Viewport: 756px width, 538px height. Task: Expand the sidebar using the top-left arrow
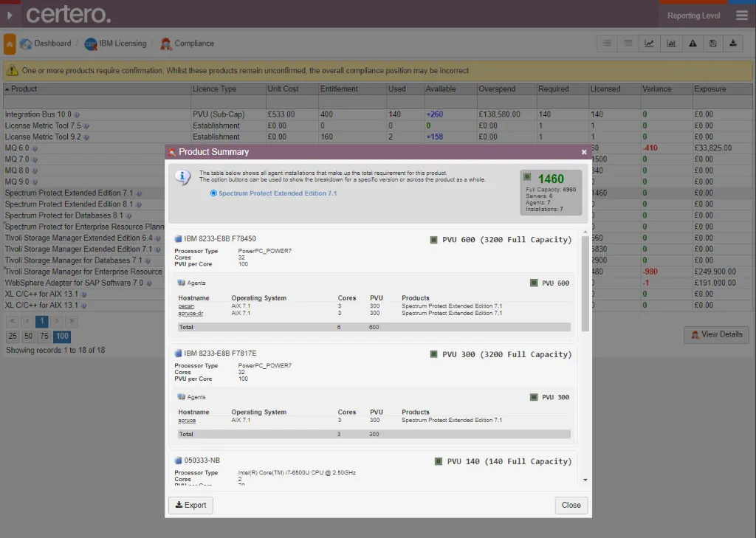tap(9, 15)
